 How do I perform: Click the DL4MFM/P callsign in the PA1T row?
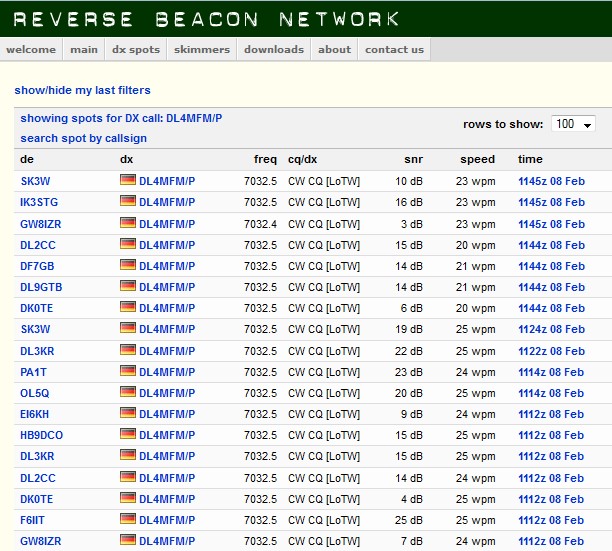(x=167, y=372)
